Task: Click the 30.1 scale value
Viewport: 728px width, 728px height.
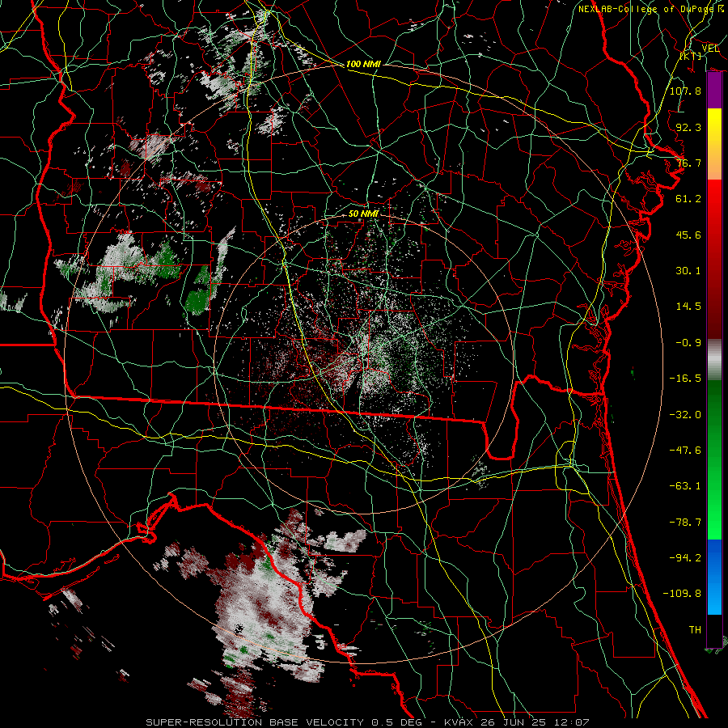Action: coord(688,271)
